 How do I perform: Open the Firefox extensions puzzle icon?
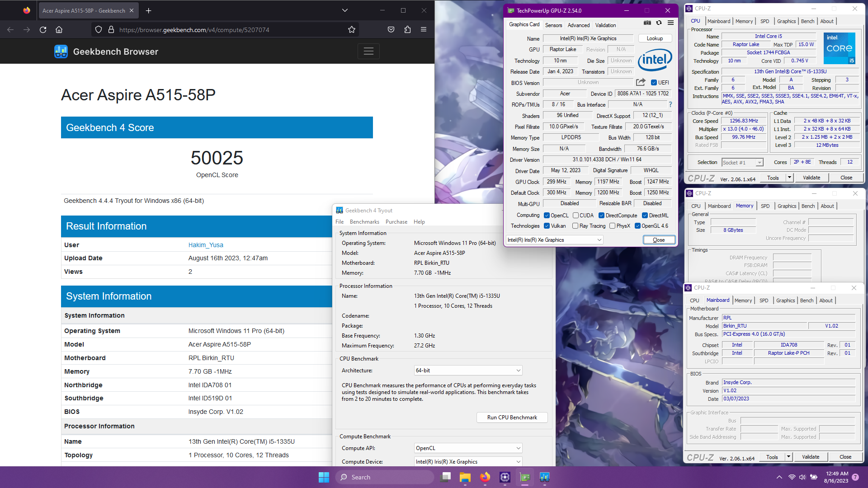click(407, 30)
